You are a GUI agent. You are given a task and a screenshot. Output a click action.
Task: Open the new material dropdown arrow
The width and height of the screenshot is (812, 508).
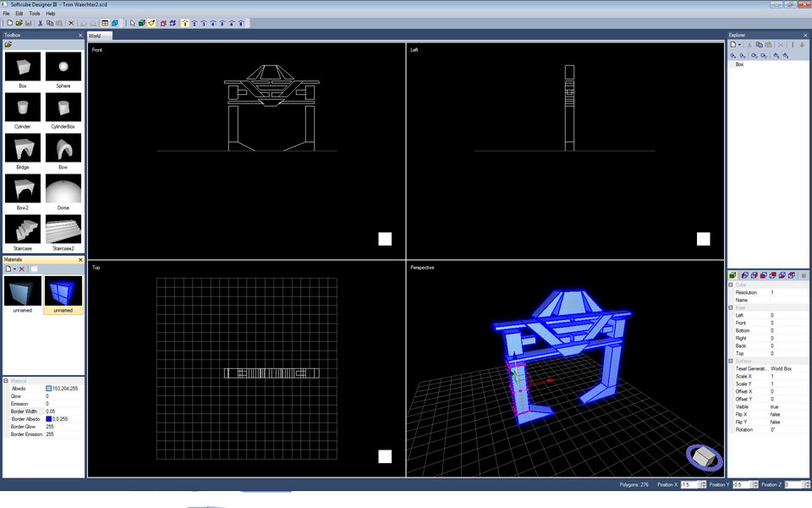(14, 268)
